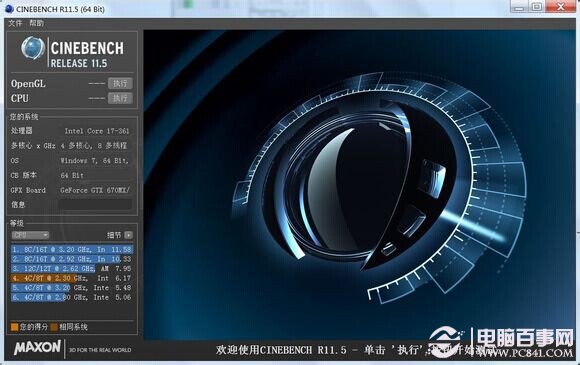
Task: Select ranking row 3 with score 7.95
Action: click(72, 268)
